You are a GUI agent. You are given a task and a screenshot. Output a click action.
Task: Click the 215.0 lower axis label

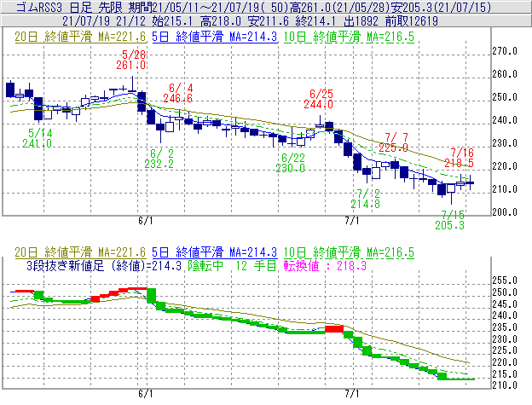pyautogui.click(x=505, y=374)
